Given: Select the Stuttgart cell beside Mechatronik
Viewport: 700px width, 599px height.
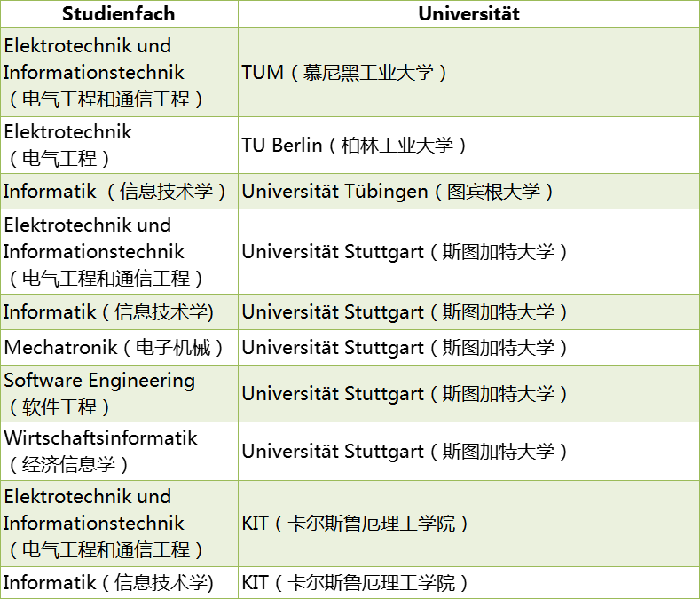Looking at the screenshot, I should (468, 347).
